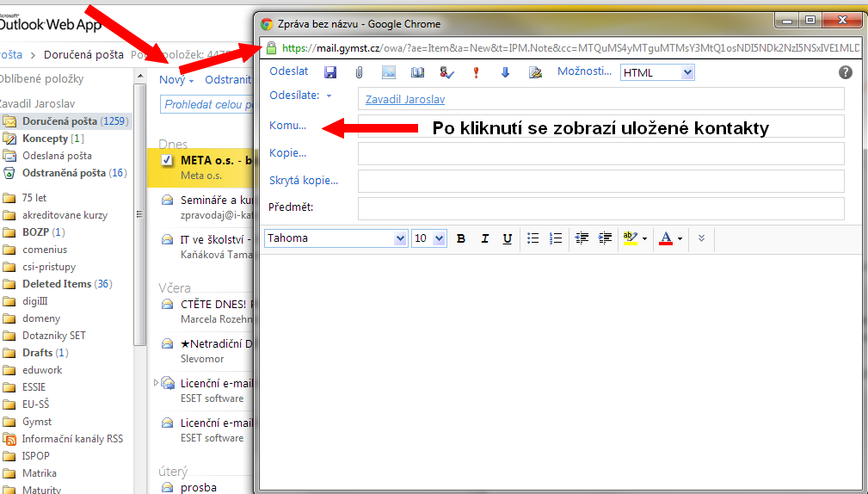Open the CTĚTE DNES! message

201,312
